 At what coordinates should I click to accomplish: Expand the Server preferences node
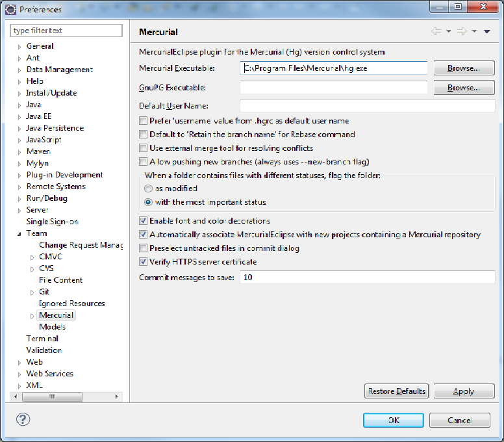(x=19, y=211)
